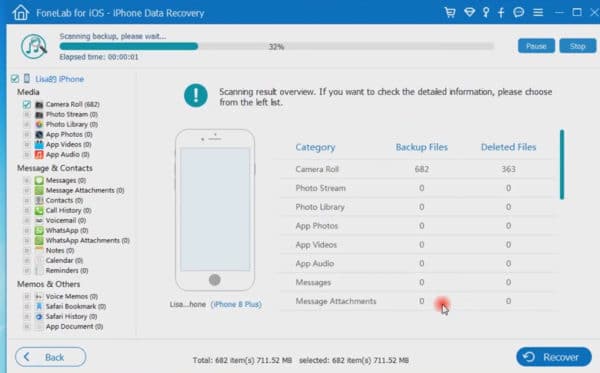This screenshot has height=373, width=600.
Task: Click the Safari History compass icon
Action: [39, 316]
